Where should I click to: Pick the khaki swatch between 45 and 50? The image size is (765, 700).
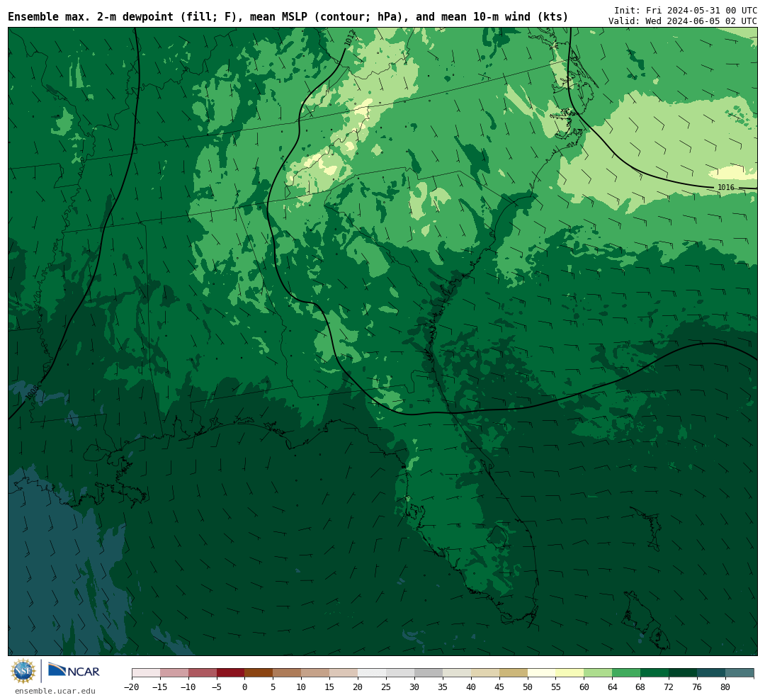click(514, 672)
